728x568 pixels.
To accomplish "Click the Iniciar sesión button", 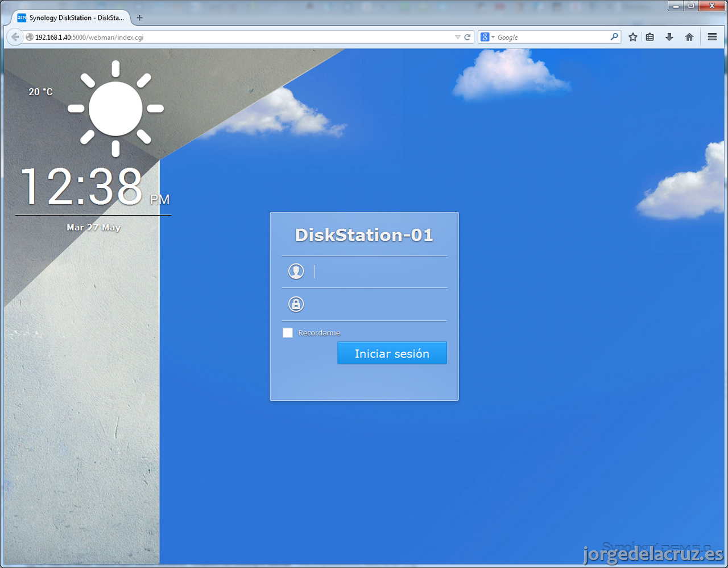I will tap(392, 353).
